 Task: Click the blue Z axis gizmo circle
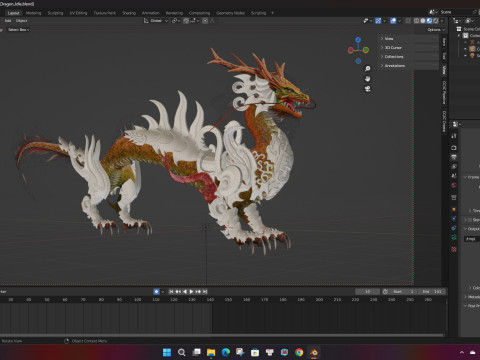(x=358, y=40)
